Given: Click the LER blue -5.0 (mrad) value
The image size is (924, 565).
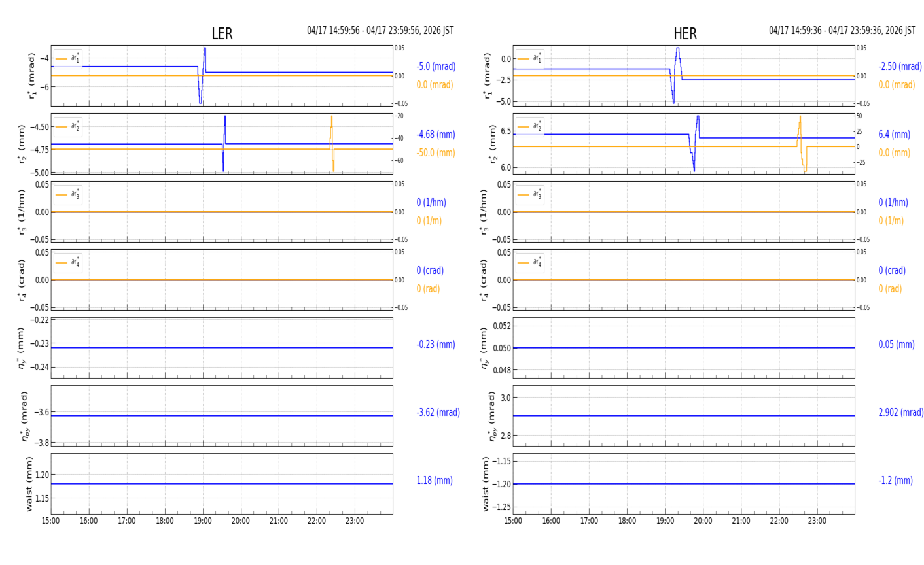Looking at the screenshot, I should 436,67.
